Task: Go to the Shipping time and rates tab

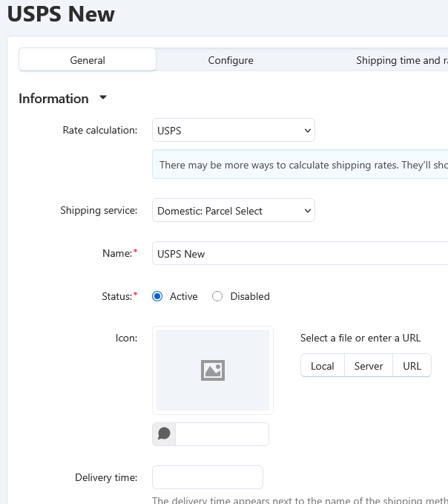Action: [401, 60]
